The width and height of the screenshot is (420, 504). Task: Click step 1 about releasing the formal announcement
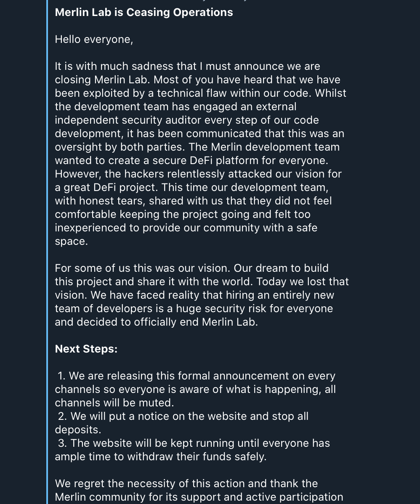click(197, 376)
